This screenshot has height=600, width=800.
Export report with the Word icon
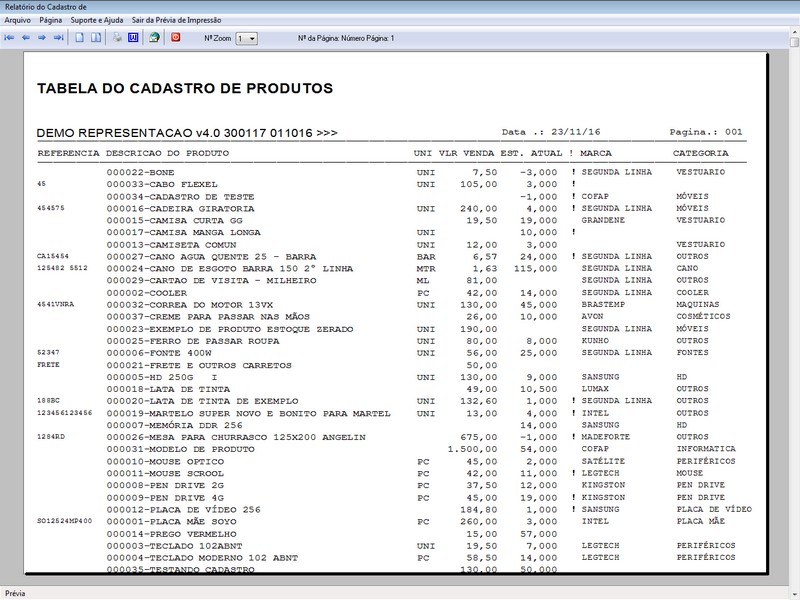click(132, 38)
